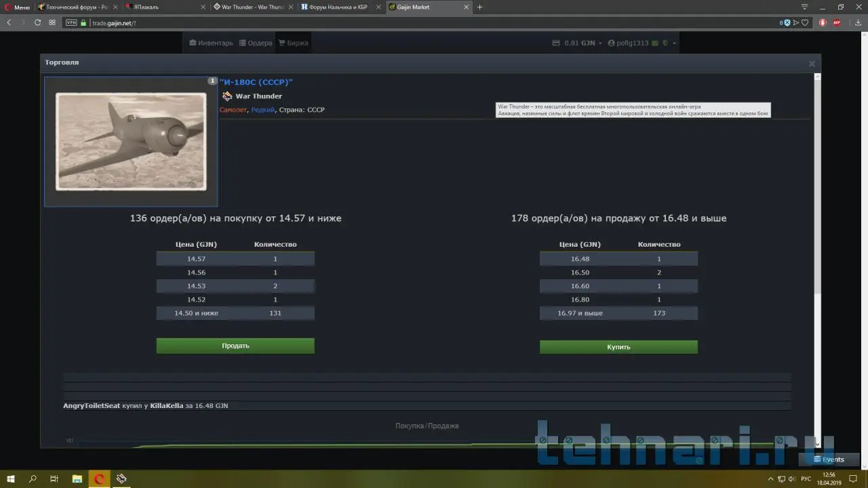Open File Explorer from the taskbar
The height and width of the screenshot is (488, 868).
point(77,479)
